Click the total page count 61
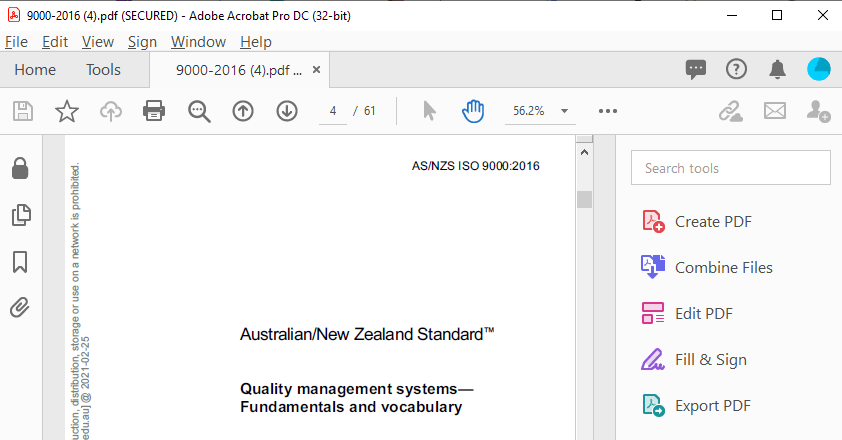842x440 pixels. coord(369,111)
